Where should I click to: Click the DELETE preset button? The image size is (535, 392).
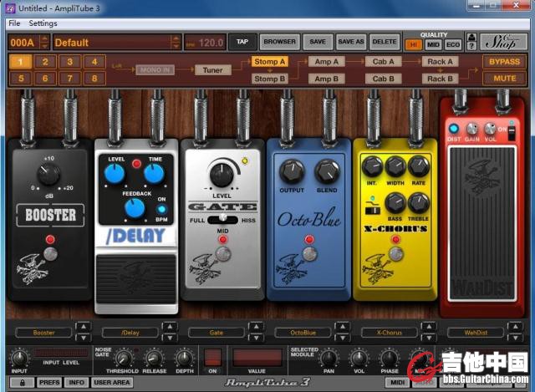pos(385,42)
